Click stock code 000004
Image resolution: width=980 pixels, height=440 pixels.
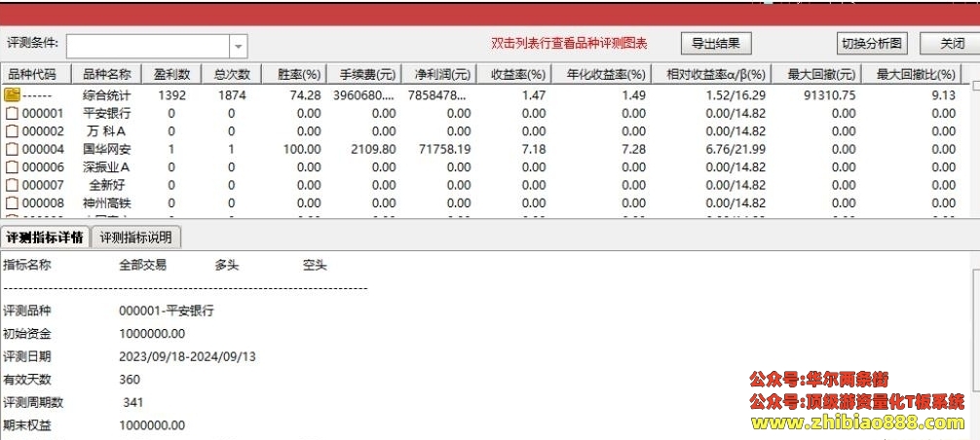43,150
